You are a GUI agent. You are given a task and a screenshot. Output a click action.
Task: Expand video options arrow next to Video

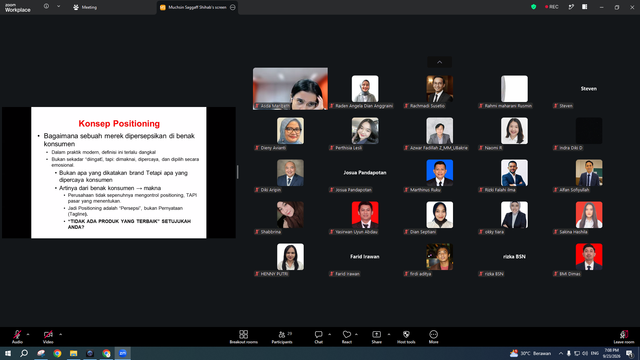point(60,334)
